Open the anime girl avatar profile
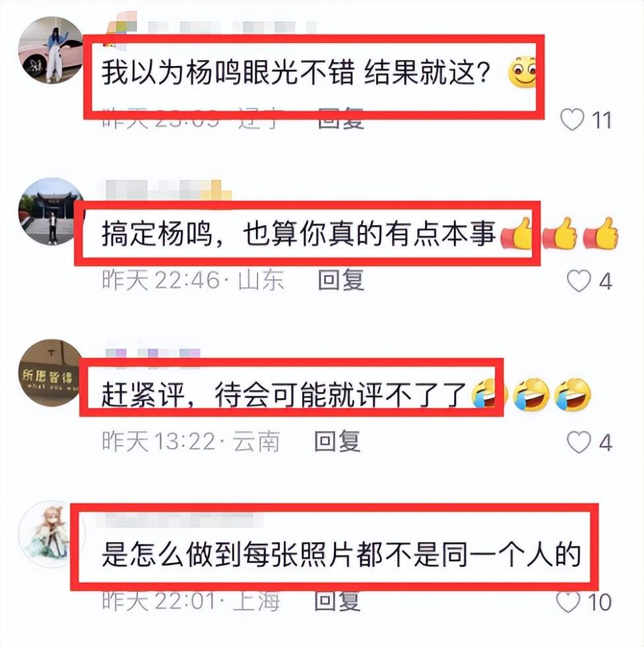 coord(51,534)
